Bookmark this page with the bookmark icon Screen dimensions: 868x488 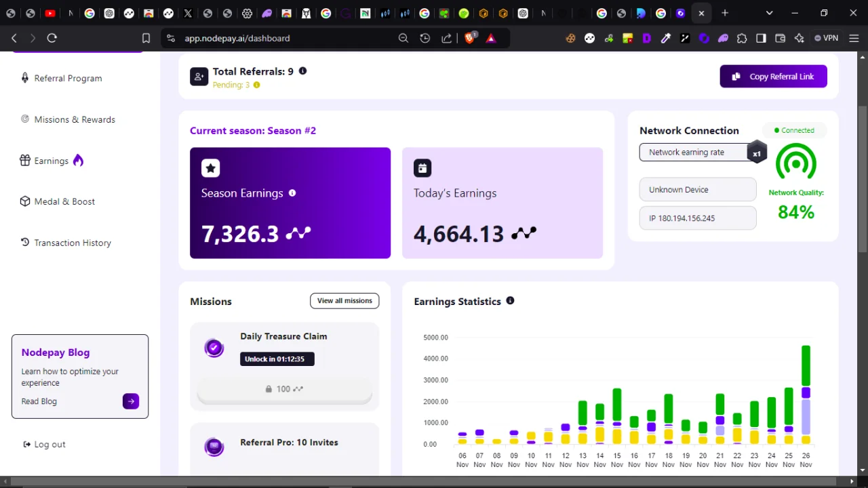[x=146, y=39]
